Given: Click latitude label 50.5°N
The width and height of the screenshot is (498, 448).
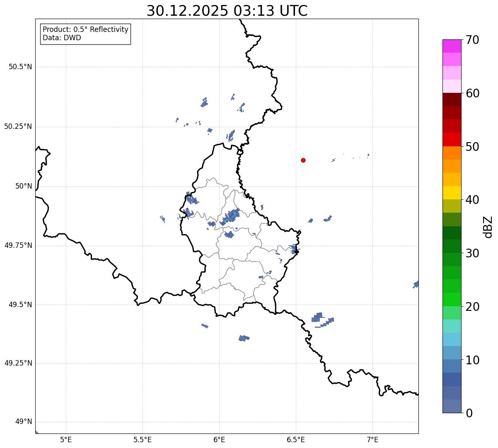Looking at the screenshot, I should pyautogui.click(x=20, y=67).
